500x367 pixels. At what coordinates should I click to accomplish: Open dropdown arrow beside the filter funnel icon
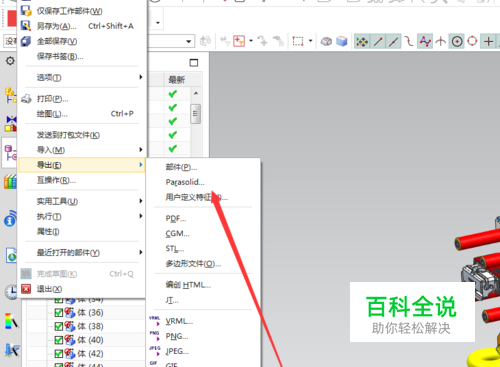click(251, 41)
